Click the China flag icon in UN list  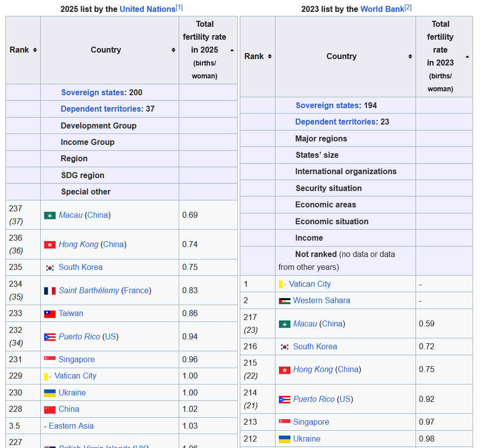tap(50, 409)
